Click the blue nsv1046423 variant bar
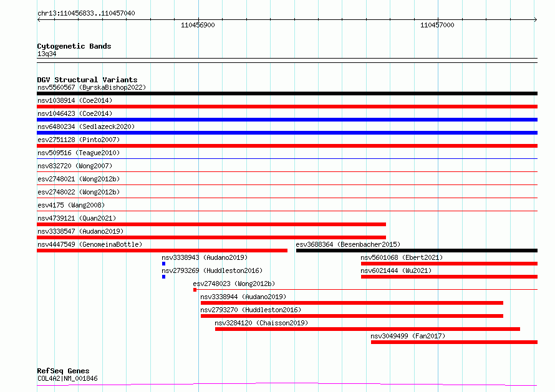 click(x=287, y=120)
